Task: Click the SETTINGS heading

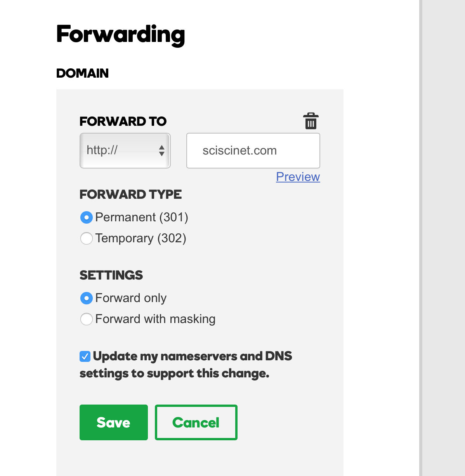Action: tap(111, 275)
